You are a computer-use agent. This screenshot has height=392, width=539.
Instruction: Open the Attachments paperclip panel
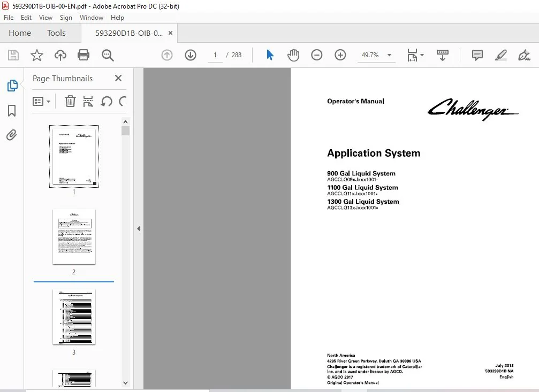pos(12,135)
